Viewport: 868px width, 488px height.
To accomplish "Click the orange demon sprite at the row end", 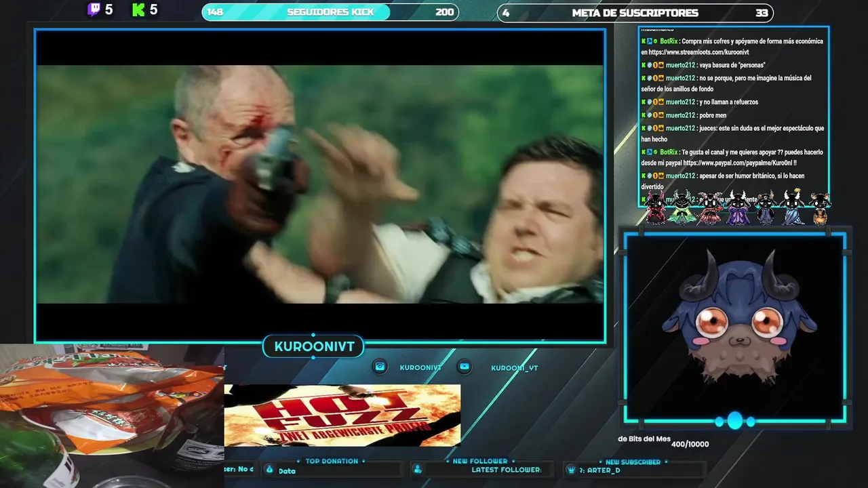I will pos(820,208).
